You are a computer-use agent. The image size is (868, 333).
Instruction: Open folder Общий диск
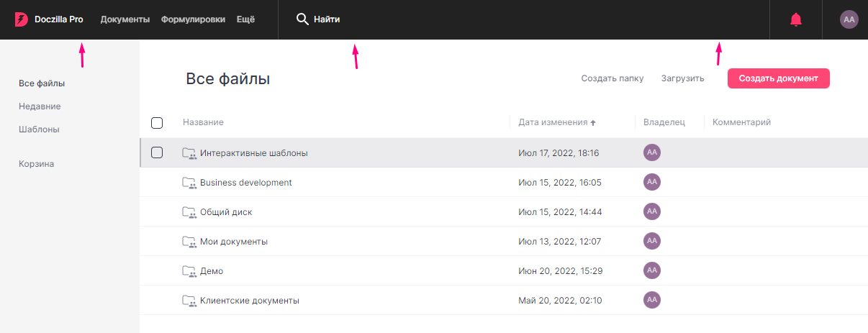(226, 212)
